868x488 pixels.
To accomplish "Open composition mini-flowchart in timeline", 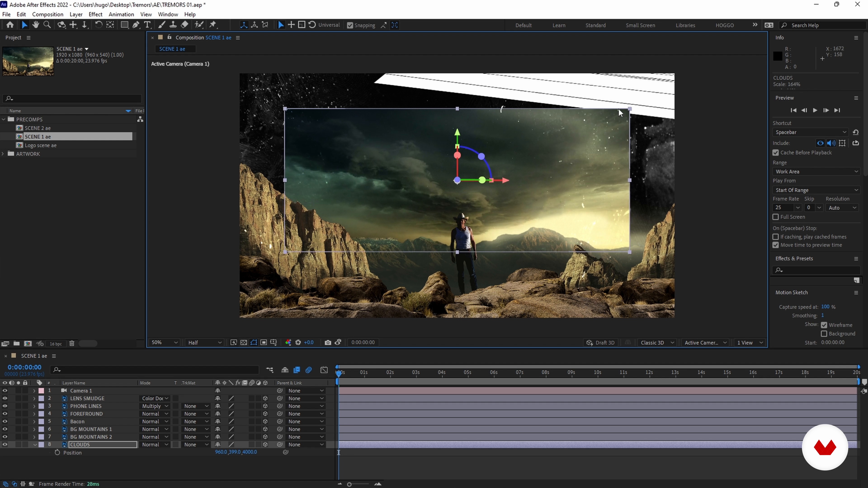I will [x=270, y=370].
